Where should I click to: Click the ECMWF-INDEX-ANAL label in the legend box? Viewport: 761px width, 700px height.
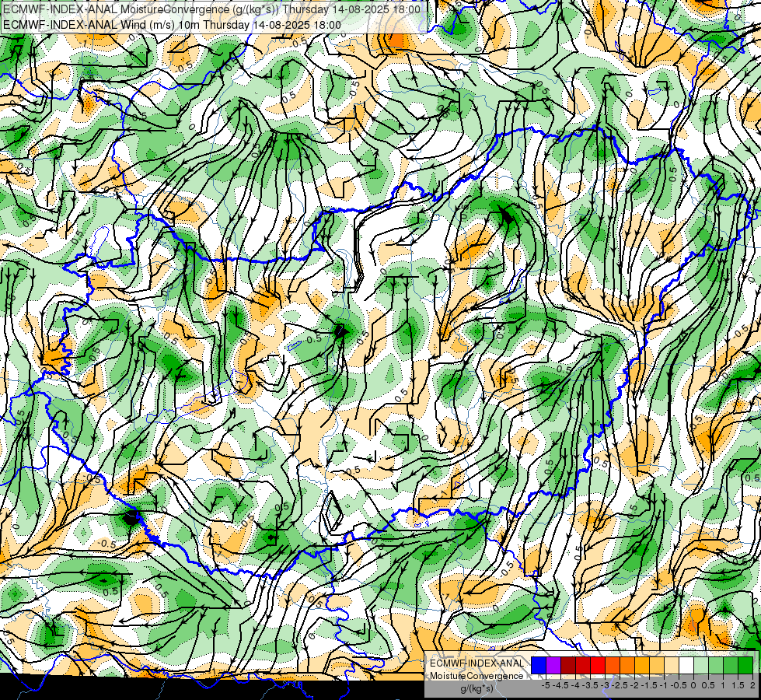coord(477,663)
